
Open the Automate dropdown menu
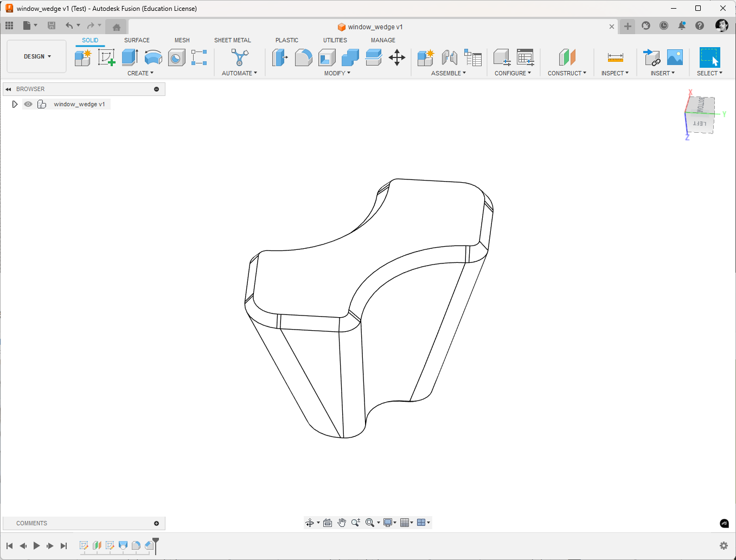(x=239, y=73)
